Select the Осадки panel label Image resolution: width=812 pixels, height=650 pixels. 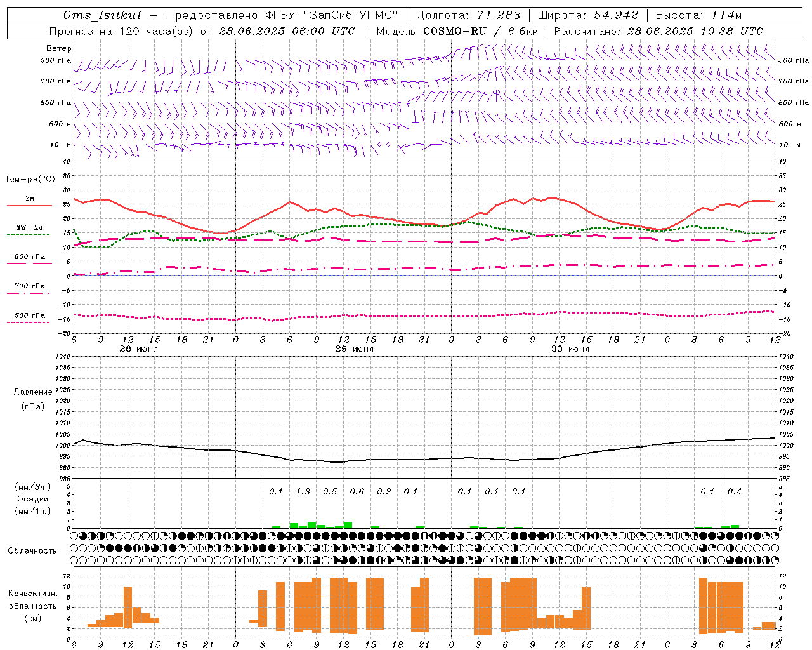point(33,499)
